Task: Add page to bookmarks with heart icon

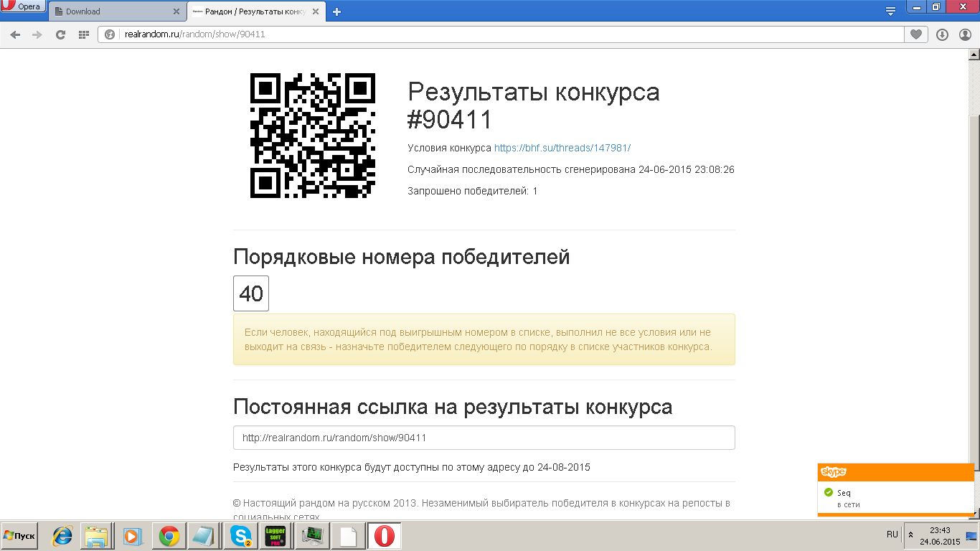Action: (915, 34)
